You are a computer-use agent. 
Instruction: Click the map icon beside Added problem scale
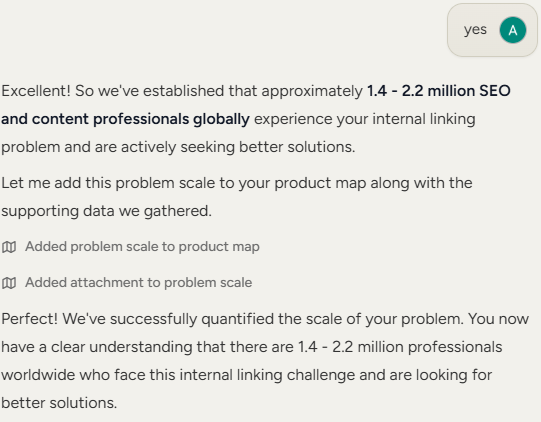click(9, 247)
